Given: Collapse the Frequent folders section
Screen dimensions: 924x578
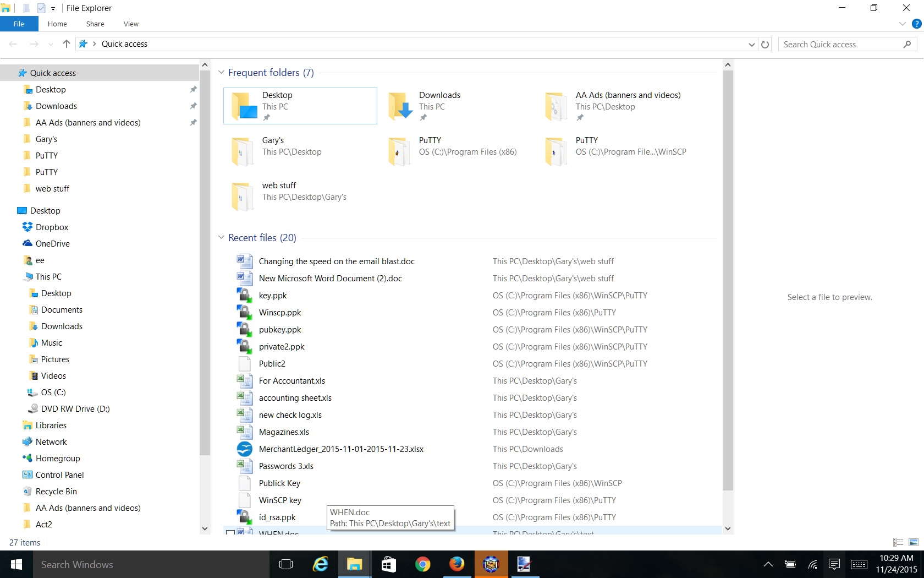Looking at the screenshot, I should (x=222, y=73).
